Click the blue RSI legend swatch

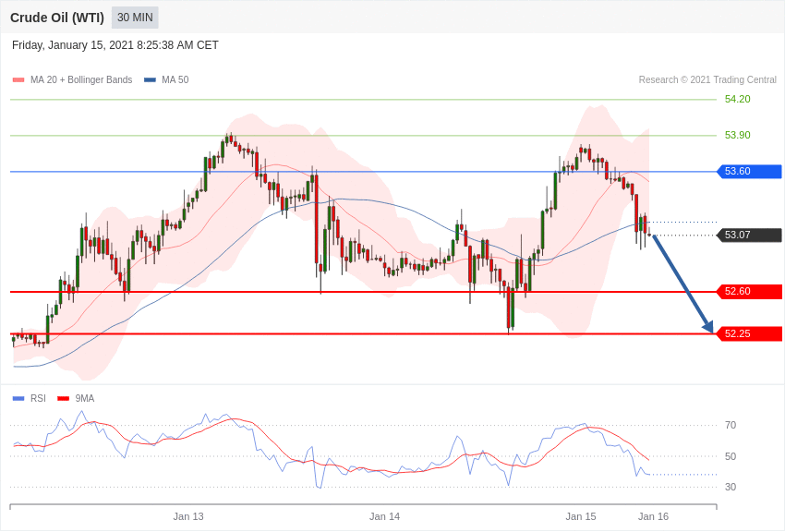[x=18, y=399]
